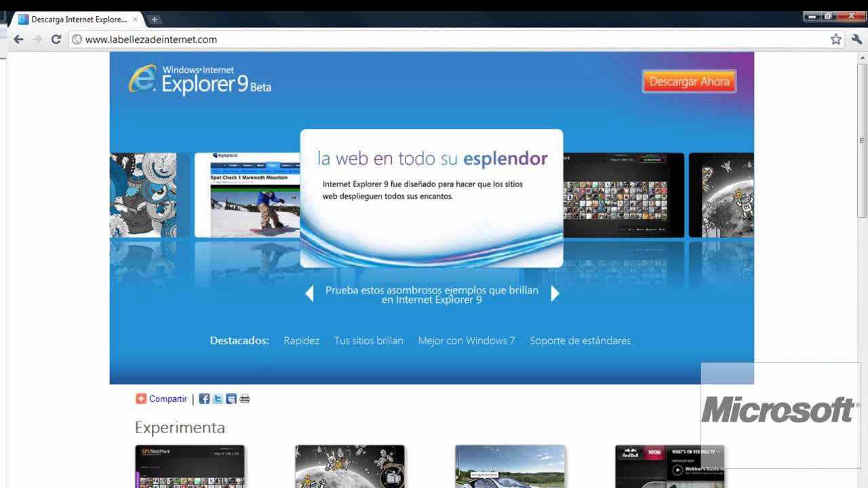Print the page with the printer icon
This screenshot has height=488, width=868.
[x=245, y=399]
